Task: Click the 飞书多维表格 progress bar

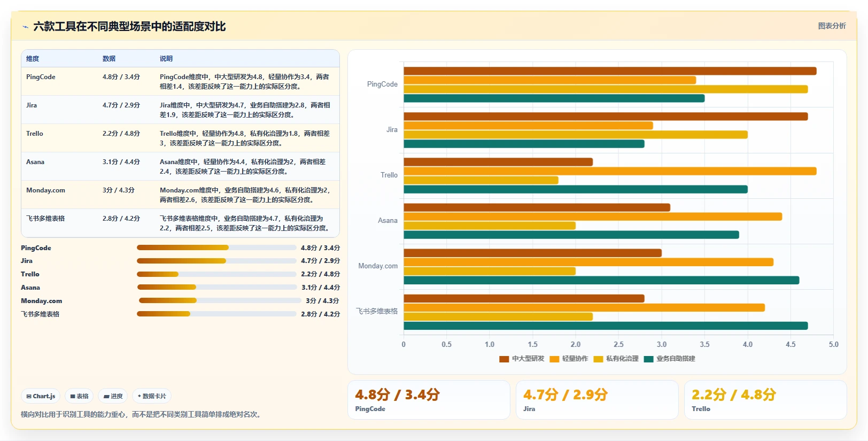Action: click(216, 314)
